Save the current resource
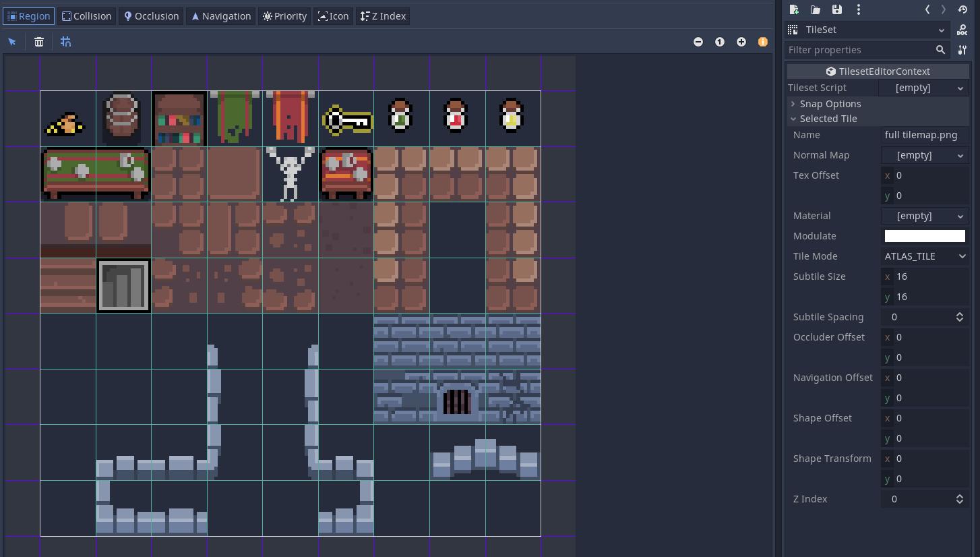 (837, 9)
